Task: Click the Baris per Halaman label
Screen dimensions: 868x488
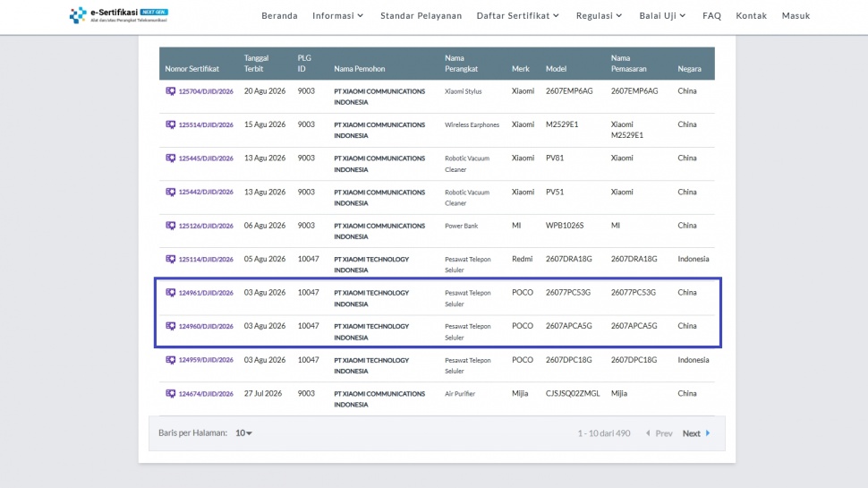Action: point(192,432)
